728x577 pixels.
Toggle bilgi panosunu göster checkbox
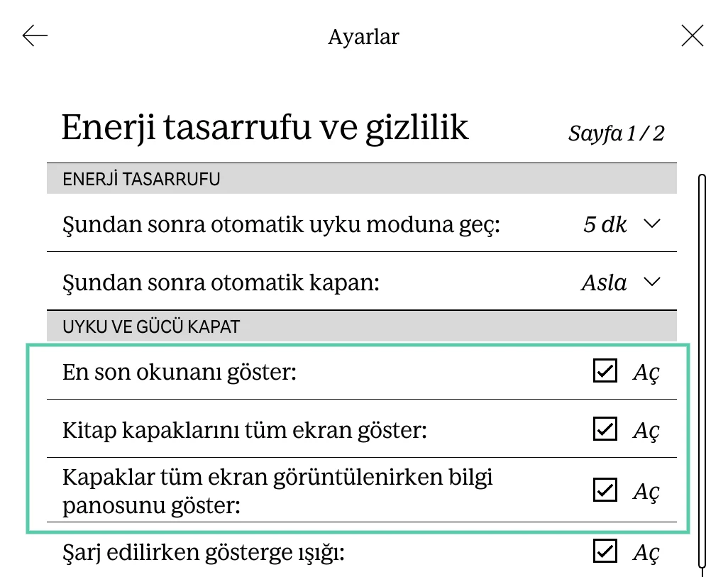[x=605, y=490]
